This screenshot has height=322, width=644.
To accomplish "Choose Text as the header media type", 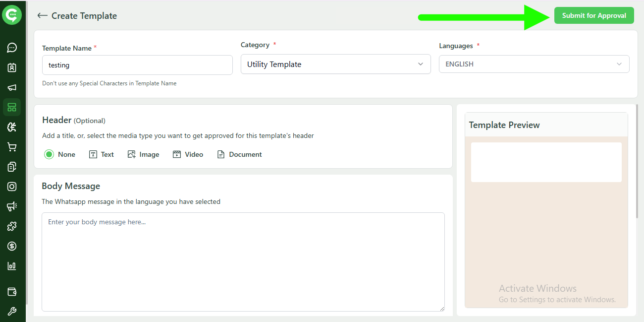I will point(101,154).
